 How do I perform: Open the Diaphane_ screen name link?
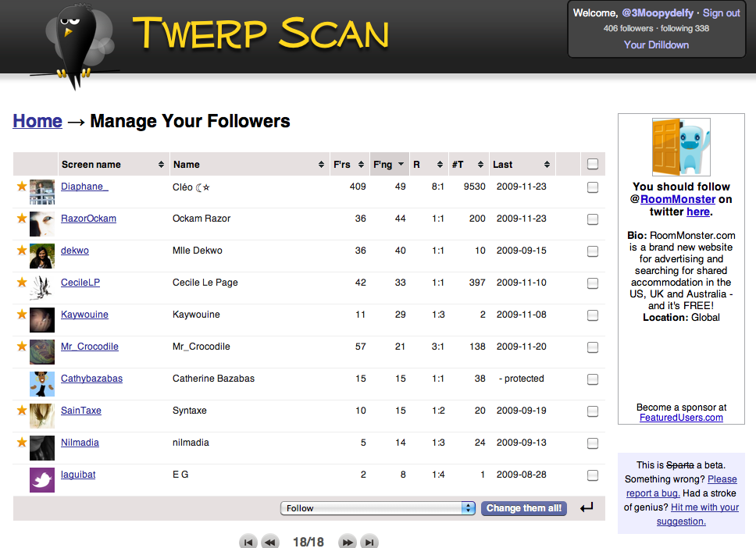pos(84,187)
